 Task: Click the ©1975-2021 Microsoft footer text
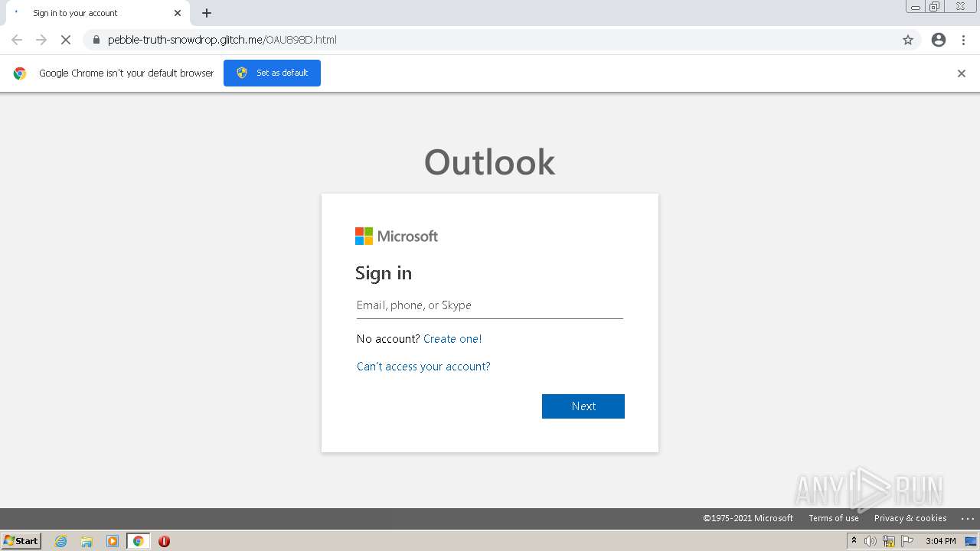748,518
